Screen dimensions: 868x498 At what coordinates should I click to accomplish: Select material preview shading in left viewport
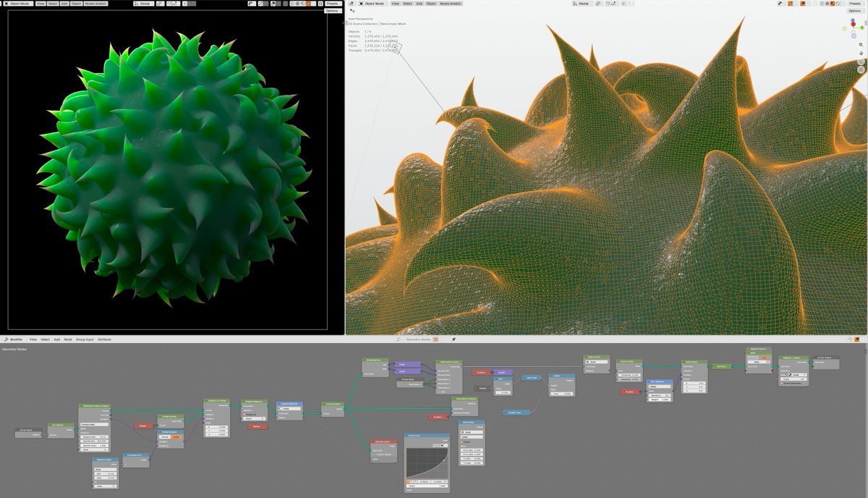tap(302, 4)
